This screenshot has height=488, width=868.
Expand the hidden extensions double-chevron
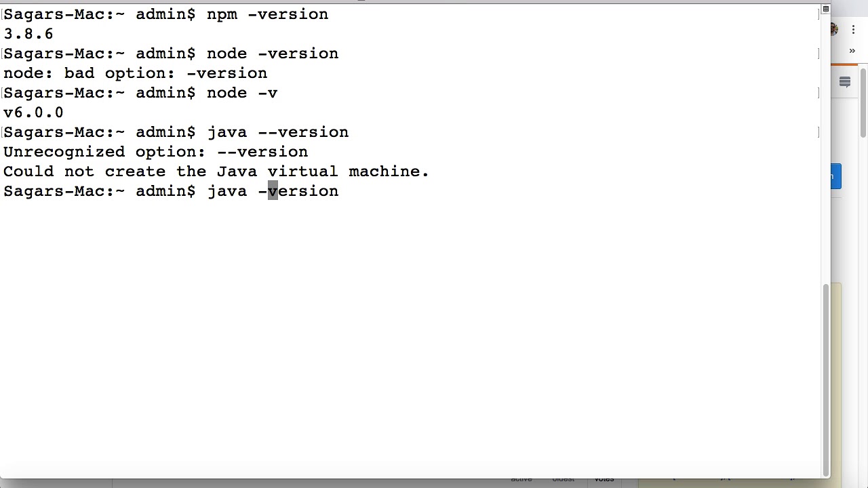(x=852, y=51)
